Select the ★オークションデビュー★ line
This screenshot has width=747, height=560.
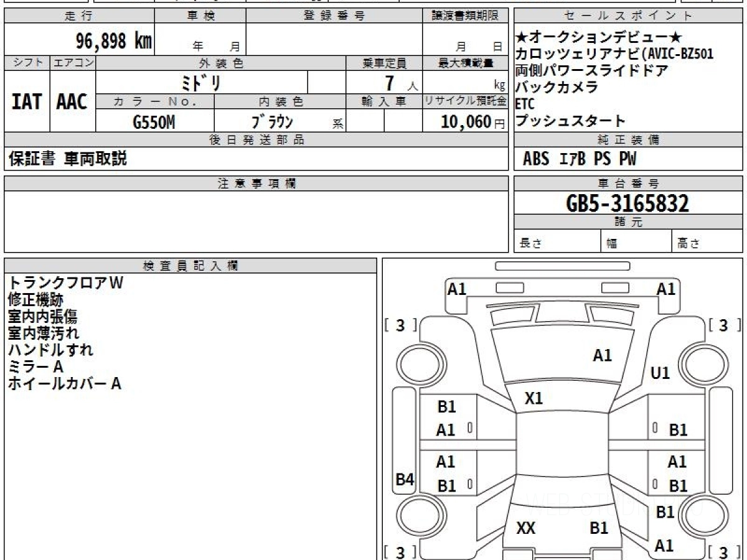coord(599,37)
